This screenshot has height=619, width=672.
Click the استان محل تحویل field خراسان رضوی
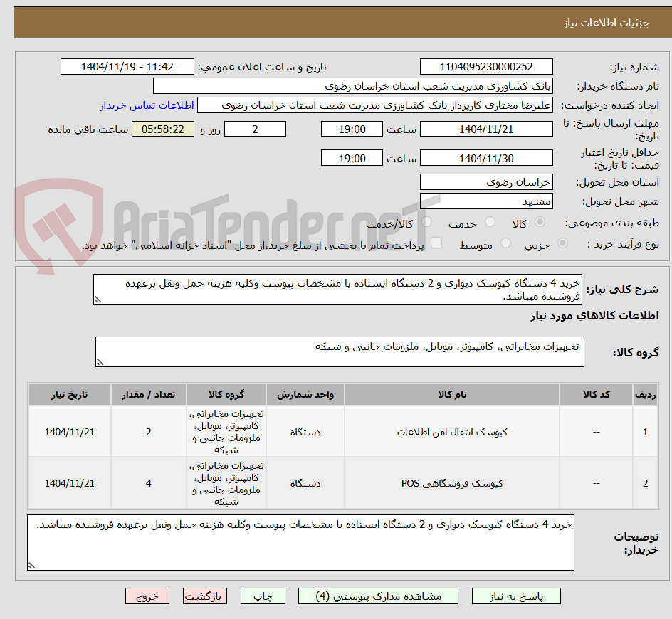click(x=486, y=182)
